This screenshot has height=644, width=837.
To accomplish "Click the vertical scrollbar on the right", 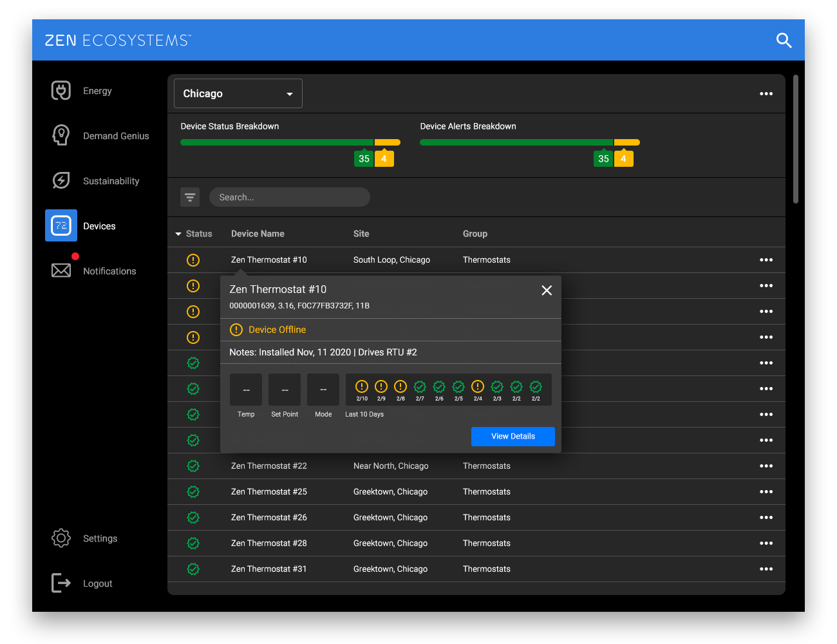I will (x=796, y=139).
